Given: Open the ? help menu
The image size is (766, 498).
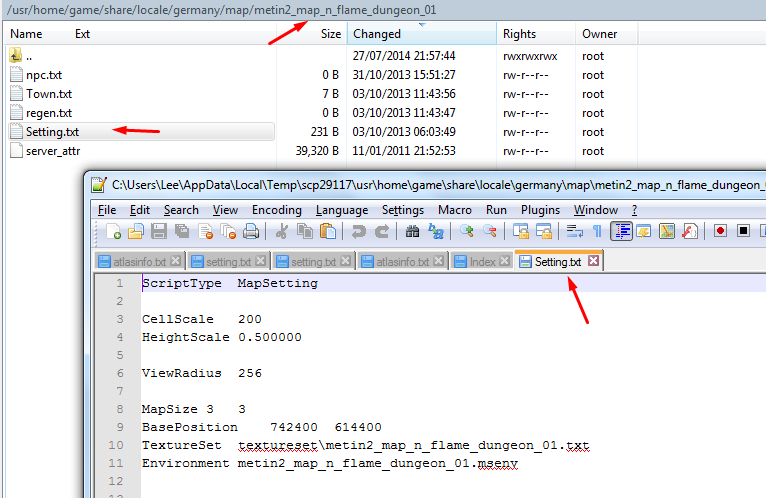Looking at the screenshot, I should coord(635,210).
